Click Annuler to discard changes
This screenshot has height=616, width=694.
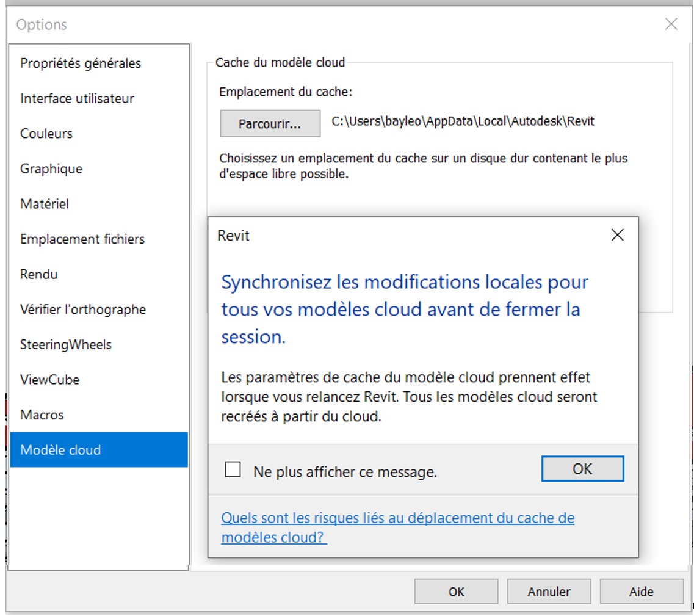[x=548, y=591]
